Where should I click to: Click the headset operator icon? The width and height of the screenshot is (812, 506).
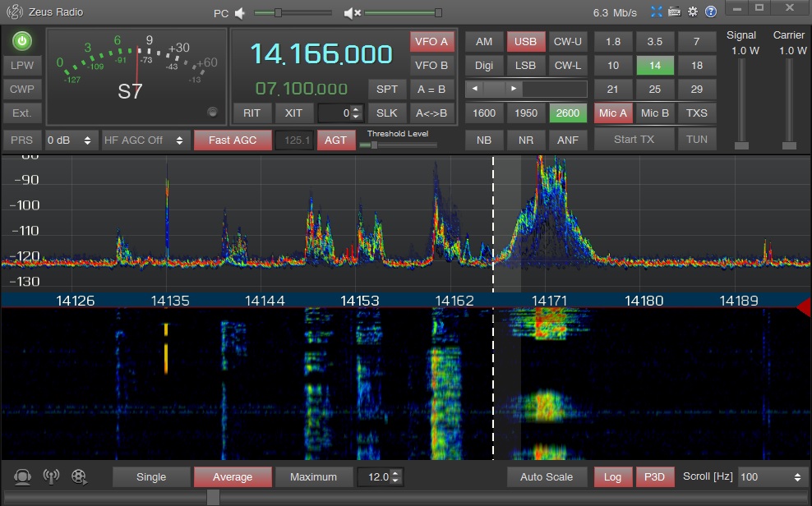tap(22, 476)
